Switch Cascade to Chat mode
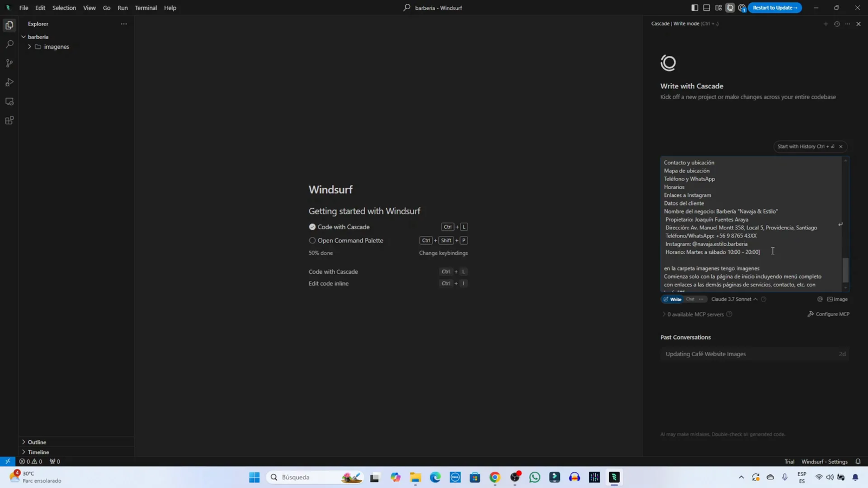 [x=690, y=299]
